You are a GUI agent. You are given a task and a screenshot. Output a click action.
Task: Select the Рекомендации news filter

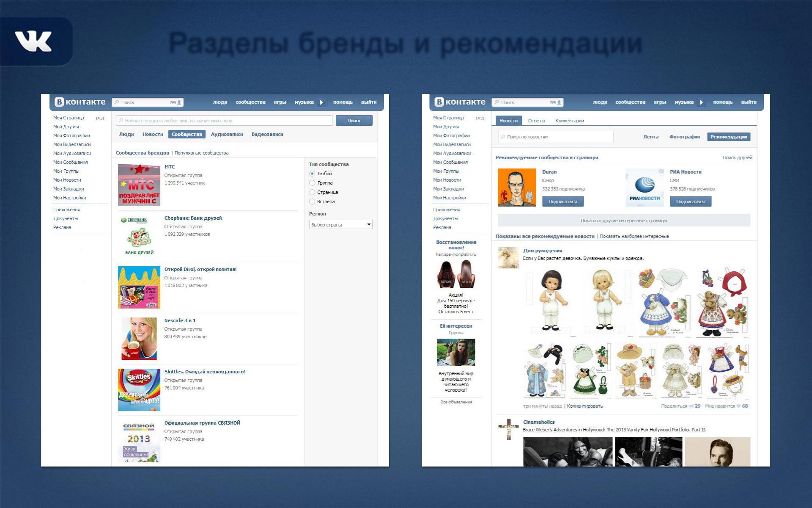tap(729, 137)
